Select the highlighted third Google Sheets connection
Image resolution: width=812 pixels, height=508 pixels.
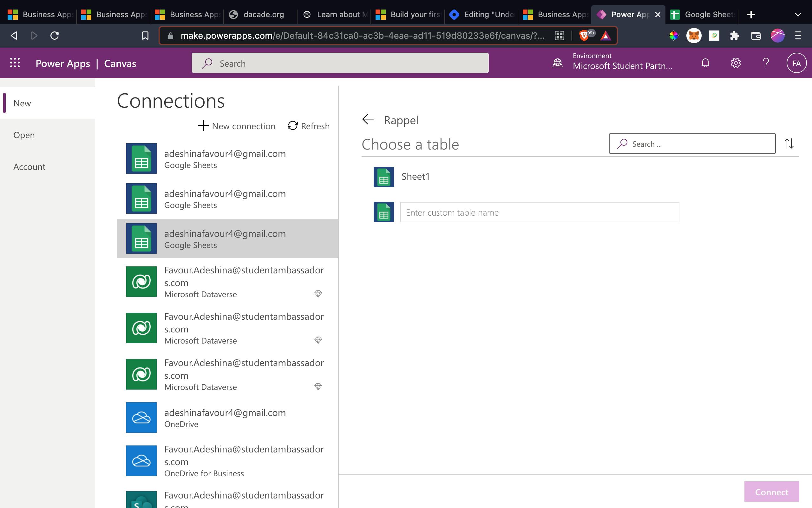[x=227, y=238]
